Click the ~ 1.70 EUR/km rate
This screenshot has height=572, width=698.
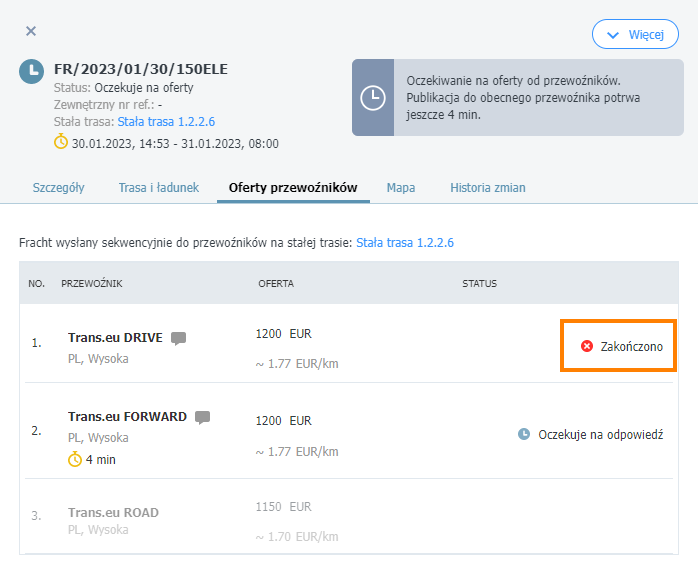(297, 536)
